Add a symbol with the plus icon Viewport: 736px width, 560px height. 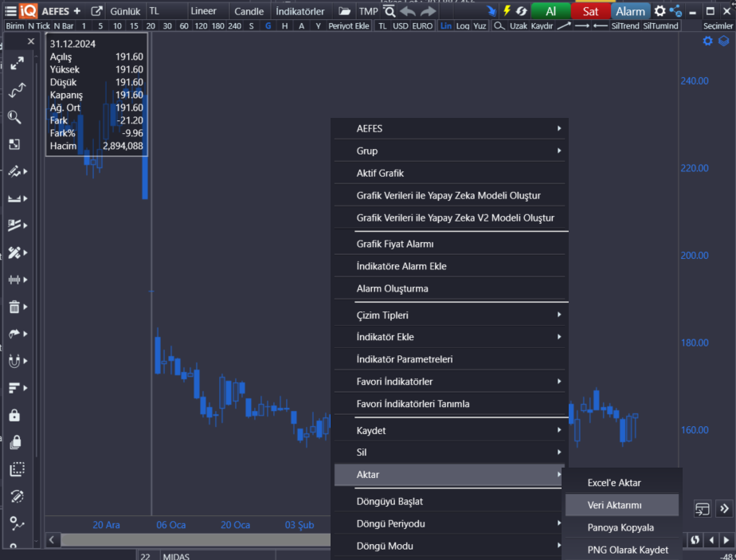(x=77, y=11)
